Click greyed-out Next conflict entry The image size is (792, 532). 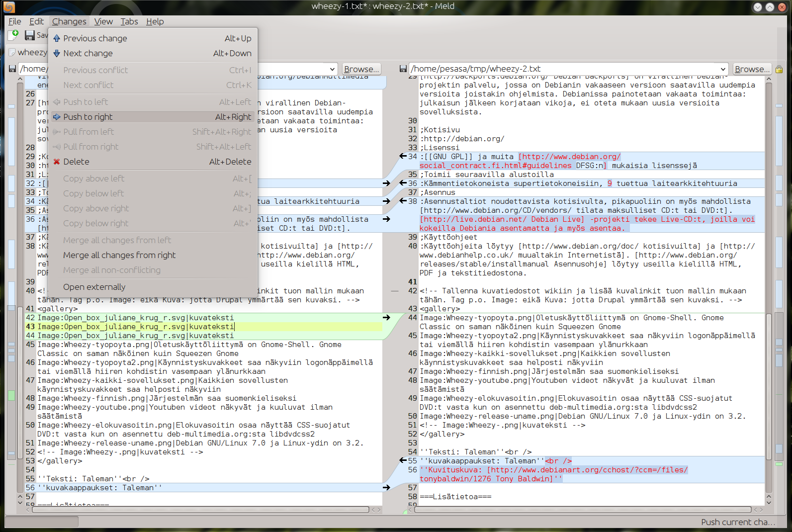pyautogui.click(x=153, y=85)
